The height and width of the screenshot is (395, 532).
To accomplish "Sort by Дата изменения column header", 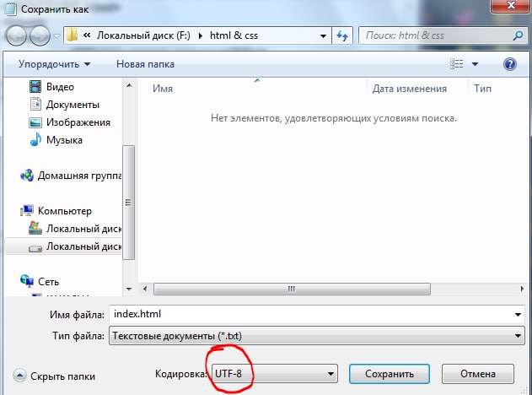I will (409, 89).
